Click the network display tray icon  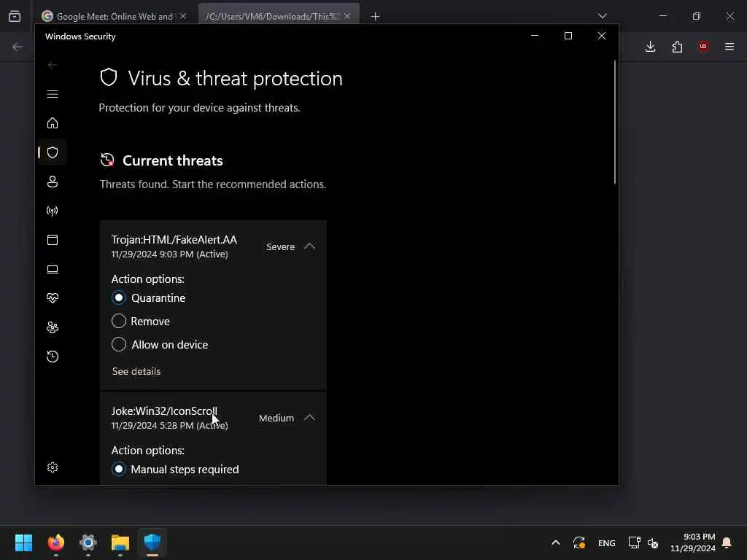pyautogui.click(x=634, y=542)
